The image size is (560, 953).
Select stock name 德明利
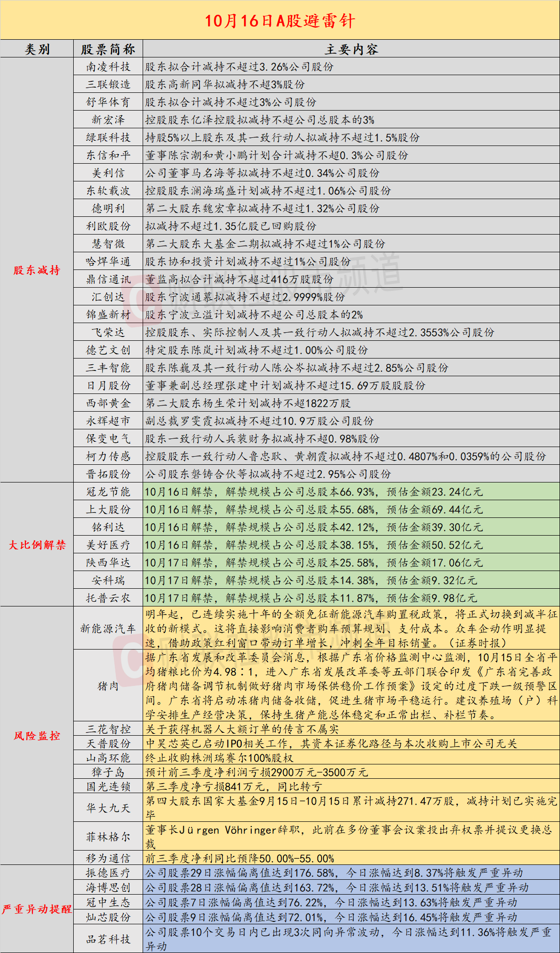[x=108, y=208]
